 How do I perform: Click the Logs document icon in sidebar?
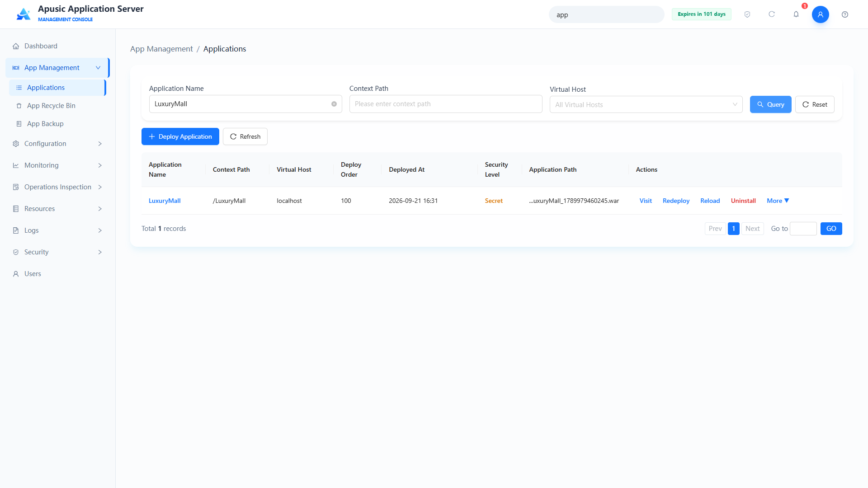16,230
